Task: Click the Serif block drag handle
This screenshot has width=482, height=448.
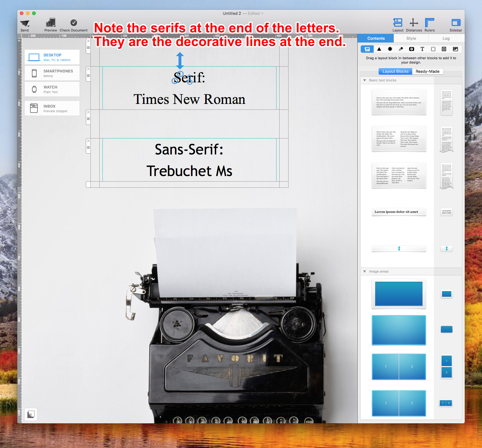Action: tap(88, 76)
